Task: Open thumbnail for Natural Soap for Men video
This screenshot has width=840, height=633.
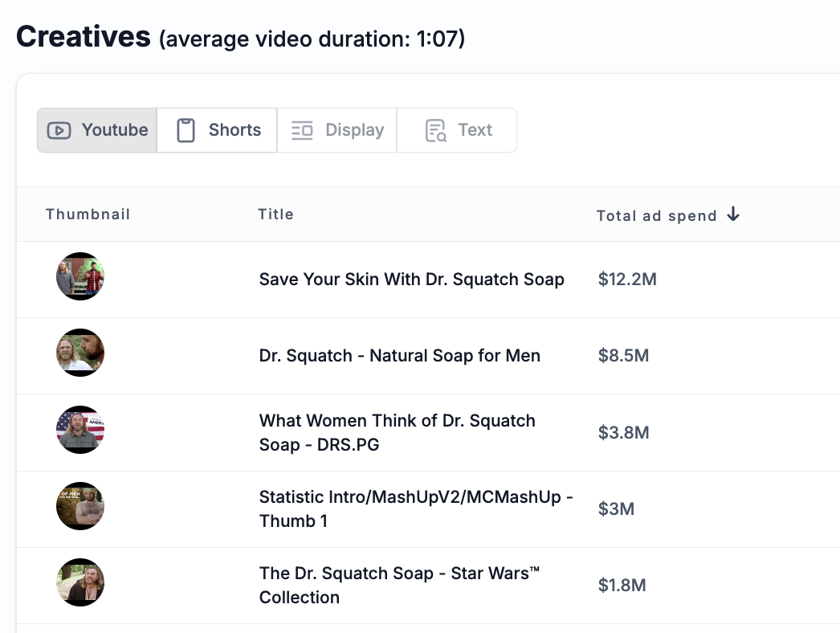Action: tap(80, 353)
